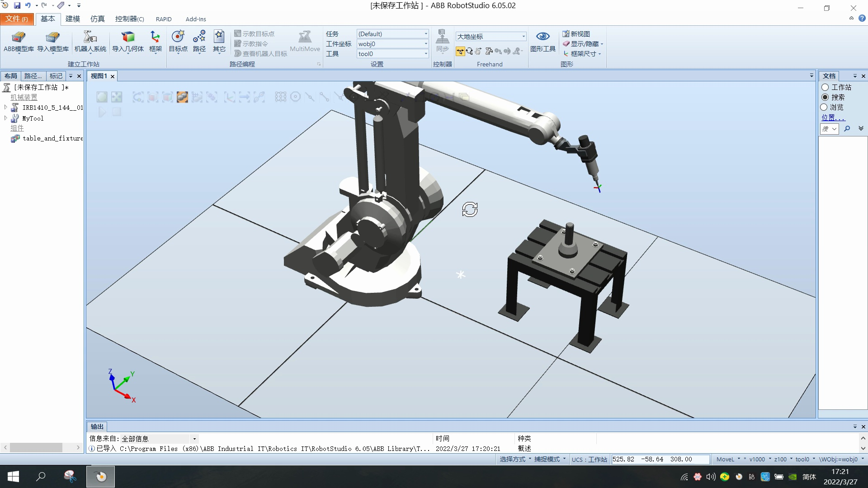The width and height of the screenshot is (868, 488).
Task: Open the 大地坐标 coordinate system dropdown
Action: (x=523, y=37)
